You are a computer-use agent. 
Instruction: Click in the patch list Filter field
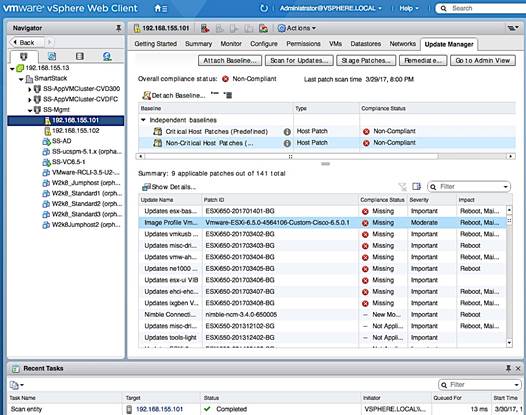pos(470,187)
